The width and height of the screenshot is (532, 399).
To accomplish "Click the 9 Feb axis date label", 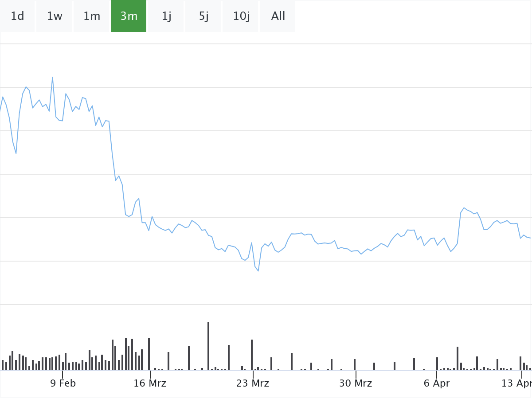I will point(63,383).
